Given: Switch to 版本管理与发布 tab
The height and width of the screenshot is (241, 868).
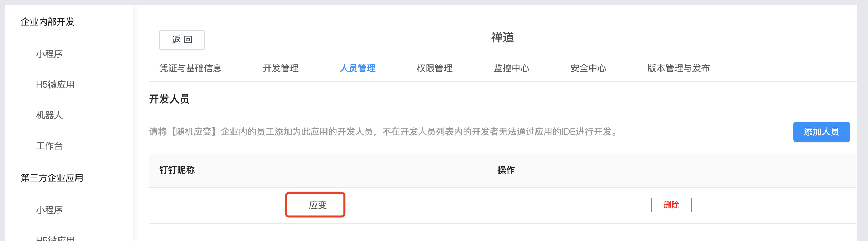Looking at the screenshot, I should click(x=679, y=68).
